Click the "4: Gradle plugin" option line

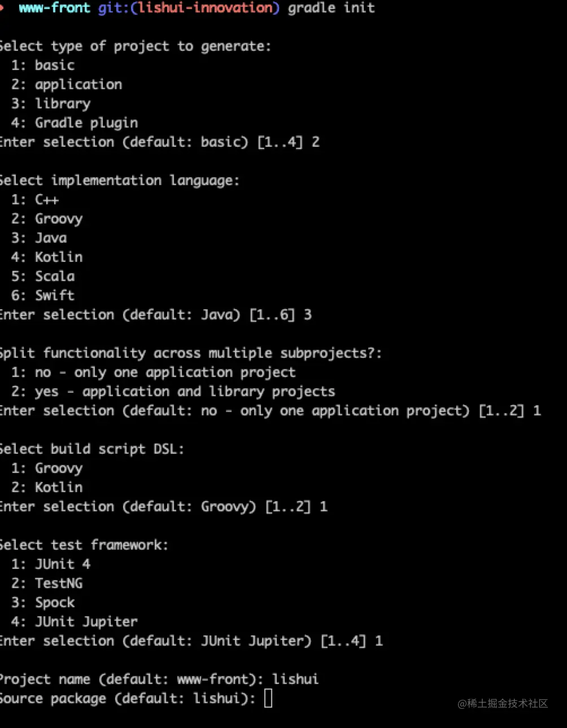(x=75, y=123)
